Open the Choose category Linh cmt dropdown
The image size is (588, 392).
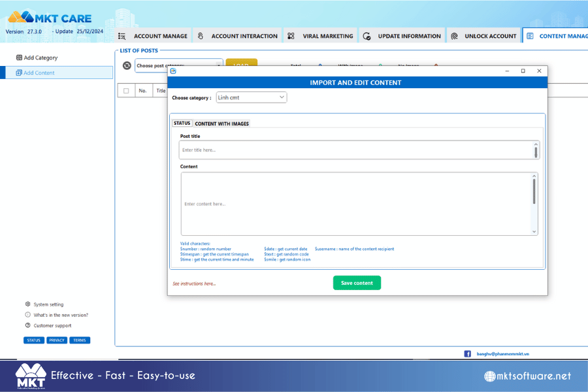coord(252,97)
